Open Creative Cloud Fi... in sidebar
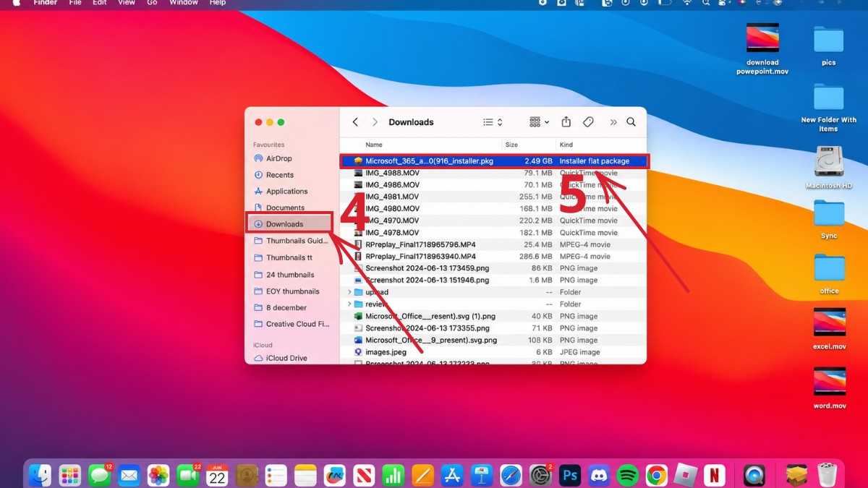 tap(292, 324)
